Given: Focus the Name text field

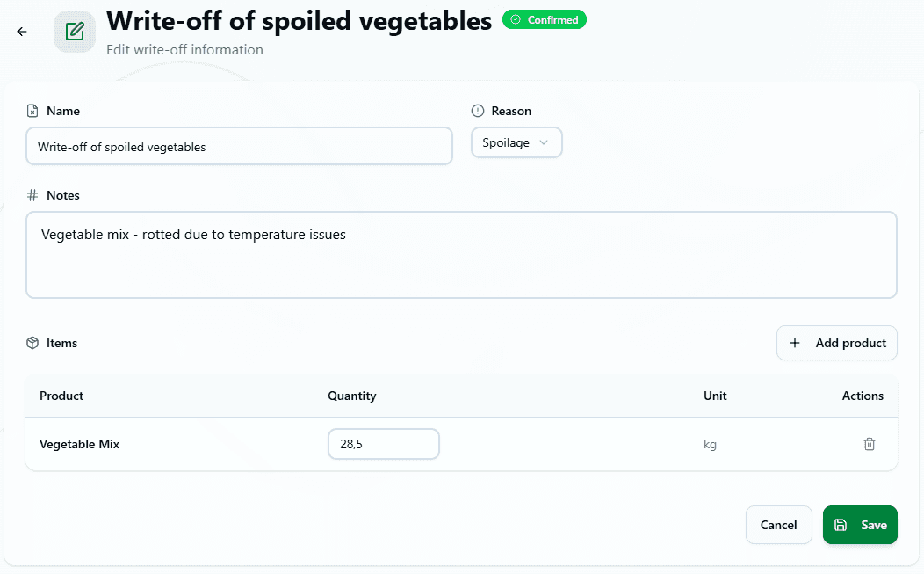Looking at the screenshot, I should [x=239, y=147].
